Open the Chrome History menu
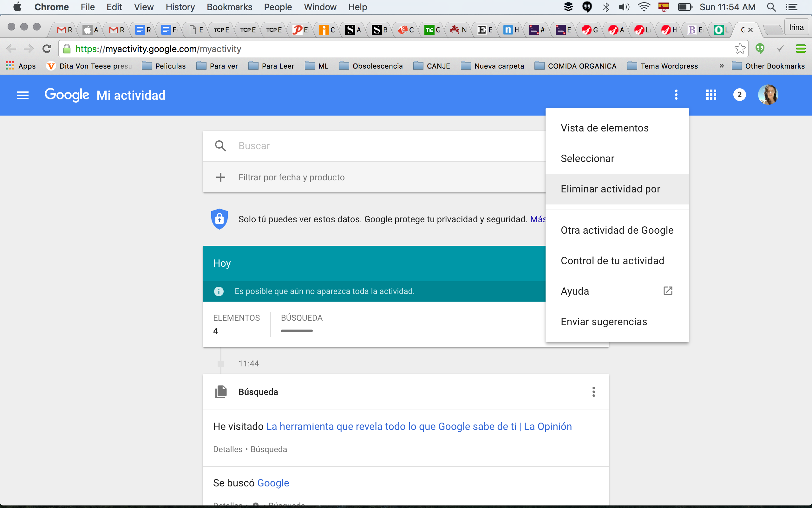The height and width of the screenshot is (508, 812). (x=180, y=7)
